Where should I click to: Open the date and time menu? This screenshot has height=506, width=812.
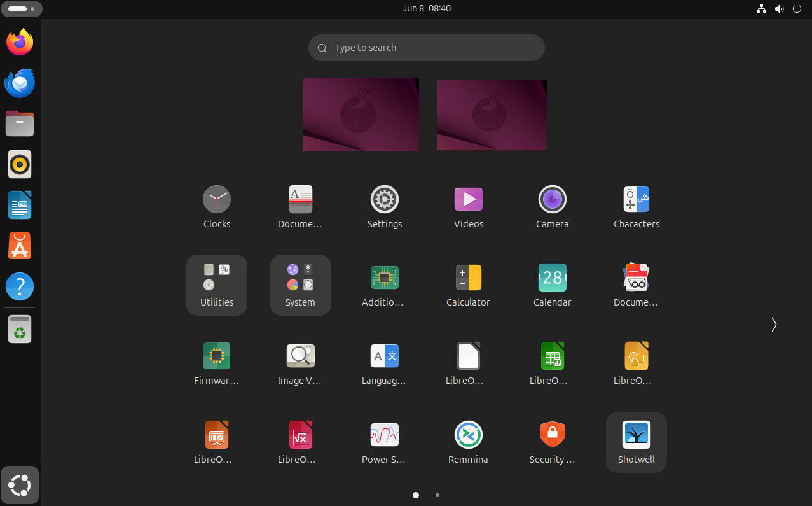point(427,8)
